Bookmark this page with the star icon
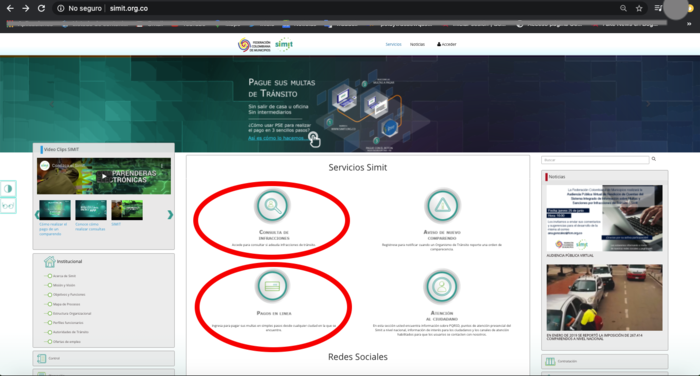700x376 pixels. [x=639, y=8]
